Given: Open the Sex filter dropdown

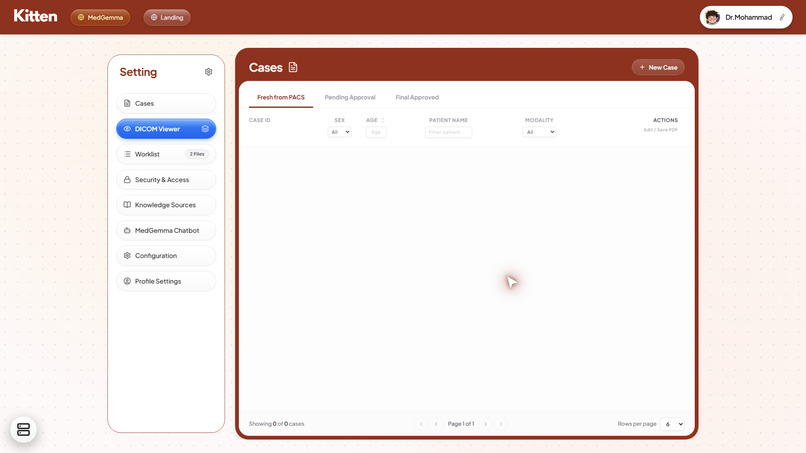Looking at the screenshot, I should pos(340,132).
